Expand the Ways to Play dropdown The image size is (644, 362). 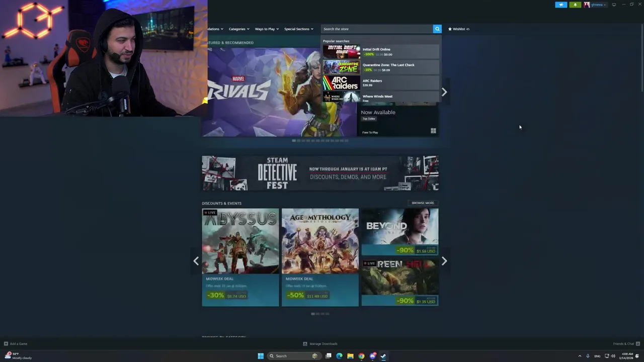tap(267, 29)
